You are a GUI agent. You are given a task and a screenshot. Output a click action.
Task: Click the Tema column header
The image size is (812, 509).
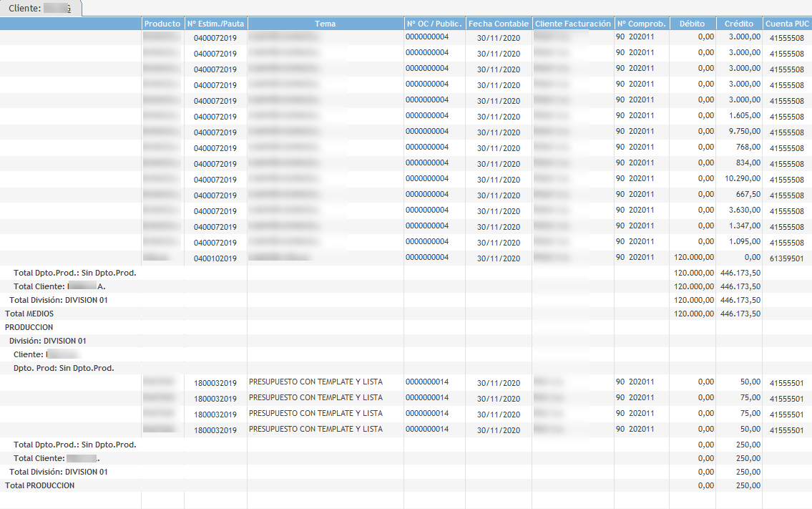point(325,24)
